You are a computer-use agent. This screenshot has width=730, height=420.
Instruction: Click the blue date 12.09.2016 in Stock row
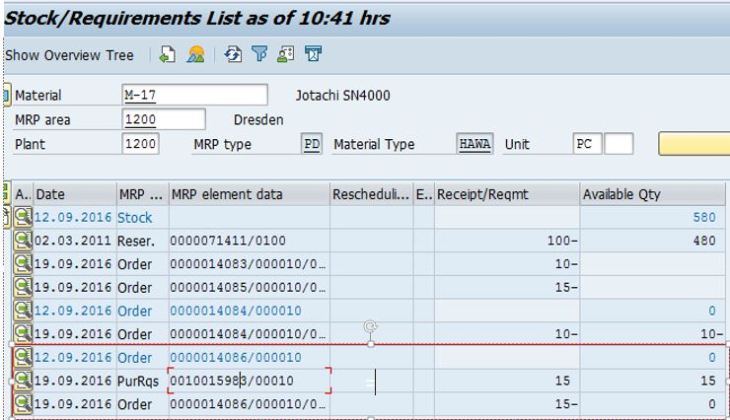73,217
